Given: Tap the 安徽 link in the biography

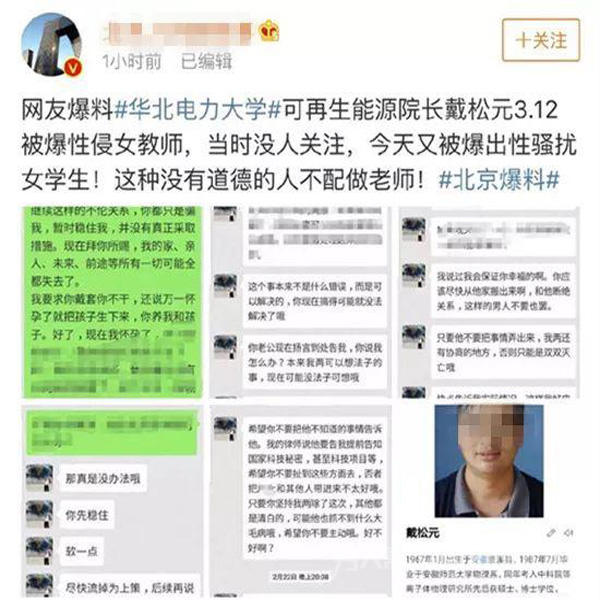Looking at the screenshot, I should [480, 559].
